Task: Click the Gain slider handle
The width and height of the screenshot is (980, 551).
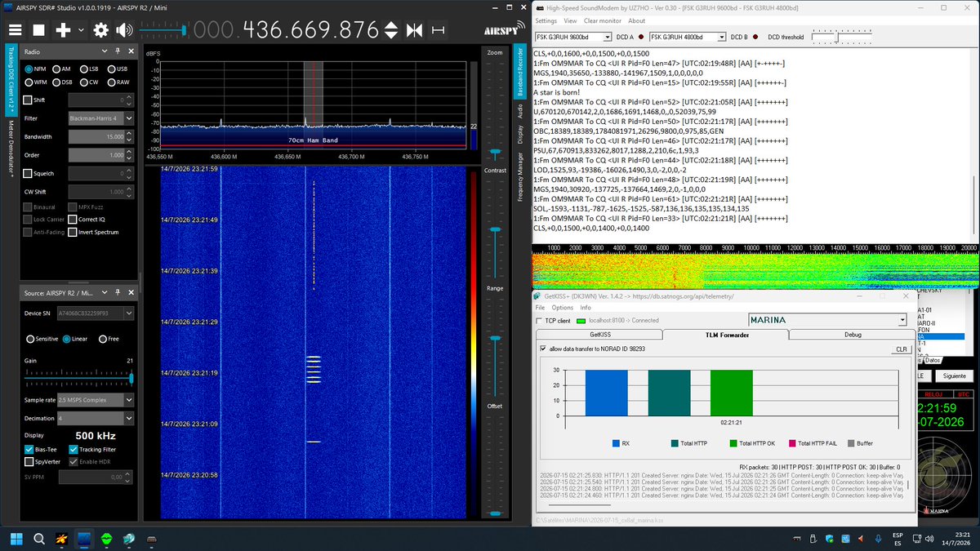Action: [x=131, y=378]
